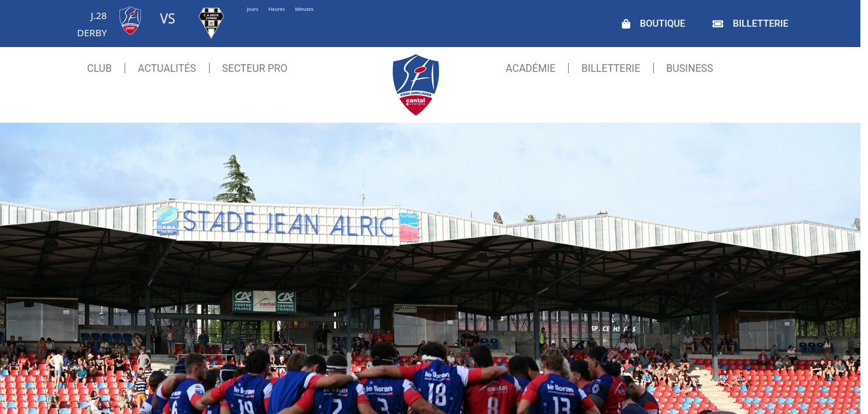The image size is (868, 414).
Task: Open the BILLETTERIE link in blue top bar
Action: click(761, 24)
